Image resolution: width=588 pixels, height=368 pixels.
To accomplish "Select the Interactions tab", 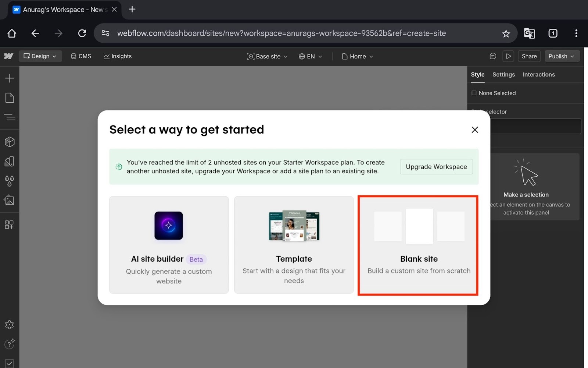I will pos(539,75).
